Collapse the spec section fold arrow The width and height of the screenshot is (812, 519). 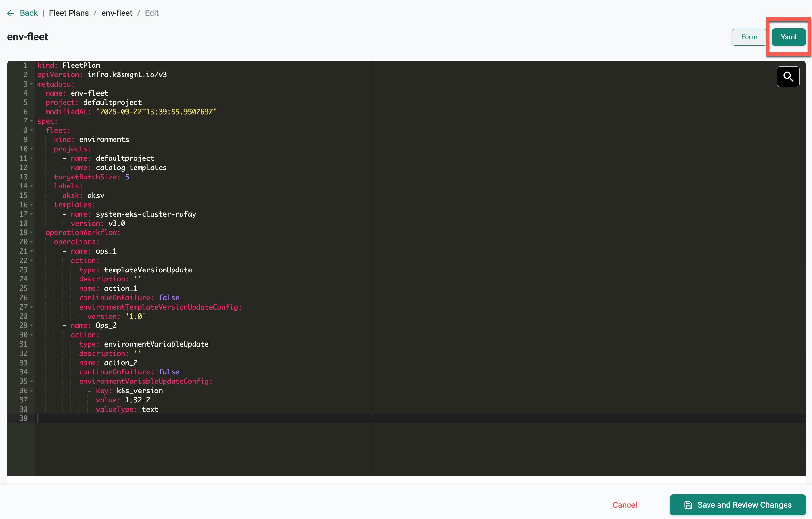pos(31,121)
